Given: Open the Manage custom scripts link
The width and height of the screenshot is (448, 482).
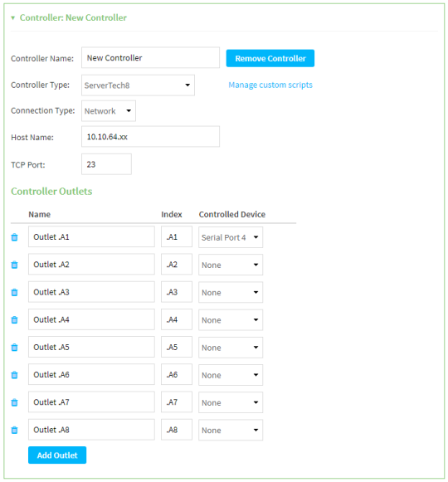Looking at the screenshot, I should [270, 85].
